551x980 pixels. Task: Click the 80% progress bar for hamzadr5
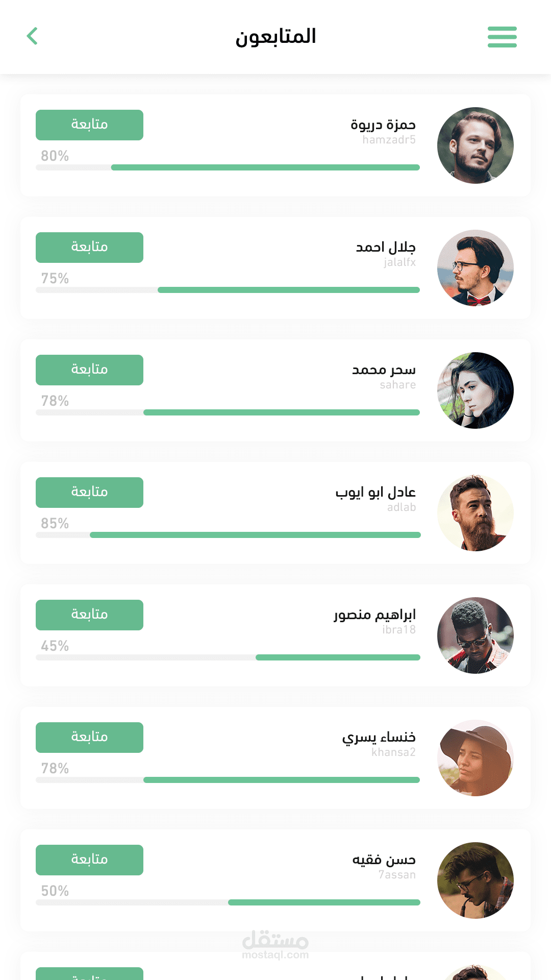(228, 167)
